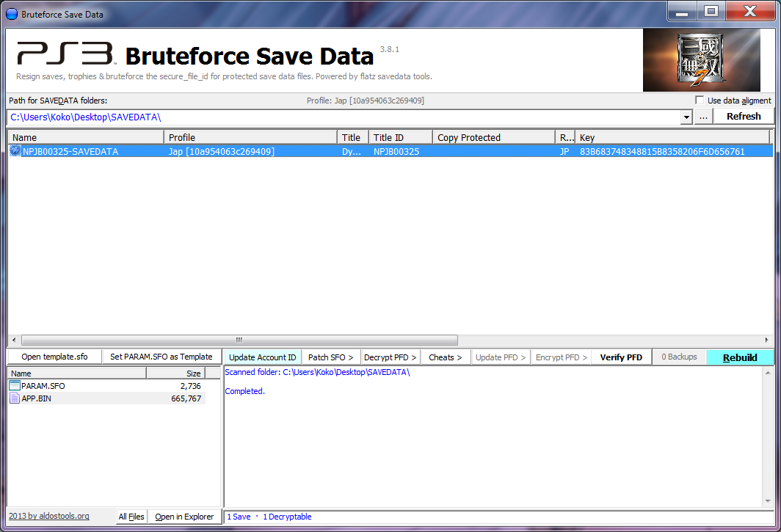781x532 pixels.
Task: Click the save list horizontal scrollbar thumb
Action: (x=239, y=340)
